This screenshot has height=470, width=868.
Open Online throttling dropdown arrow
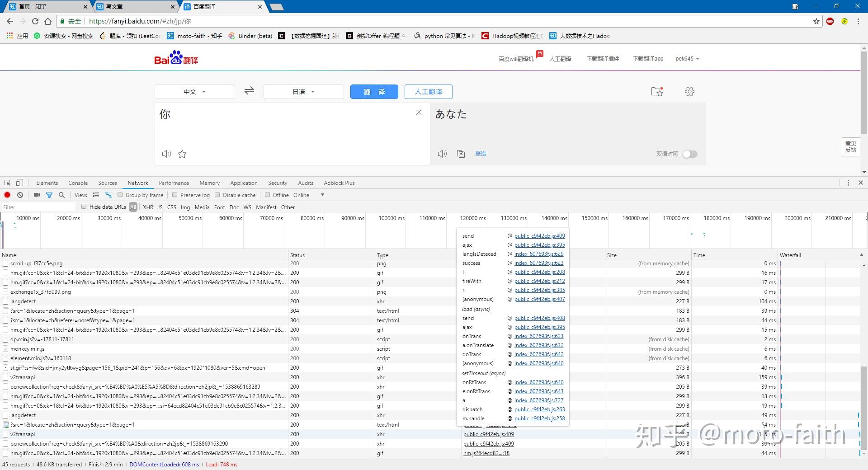(x=322, y=195)
